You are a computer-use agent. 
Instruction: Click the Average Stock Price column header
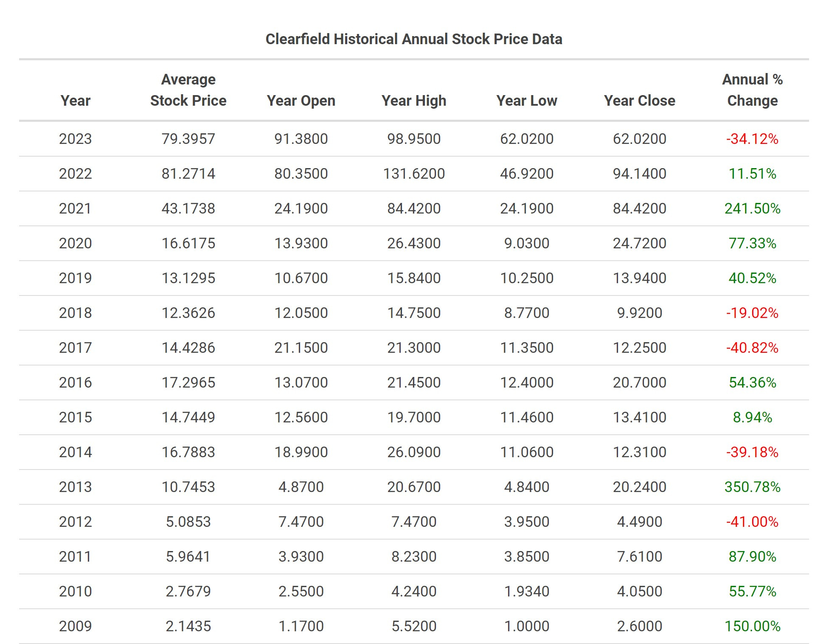point(188,90)
